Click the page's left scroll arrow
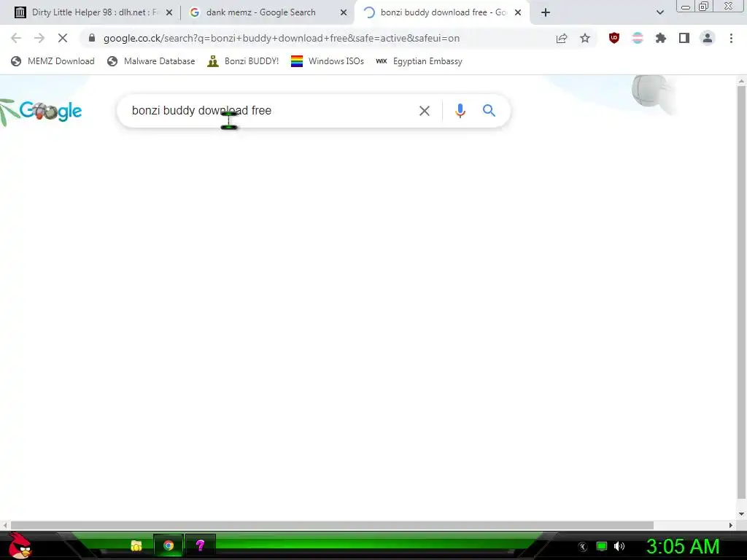Viewport: 747px width, 560px height. (x=5, y=525)
